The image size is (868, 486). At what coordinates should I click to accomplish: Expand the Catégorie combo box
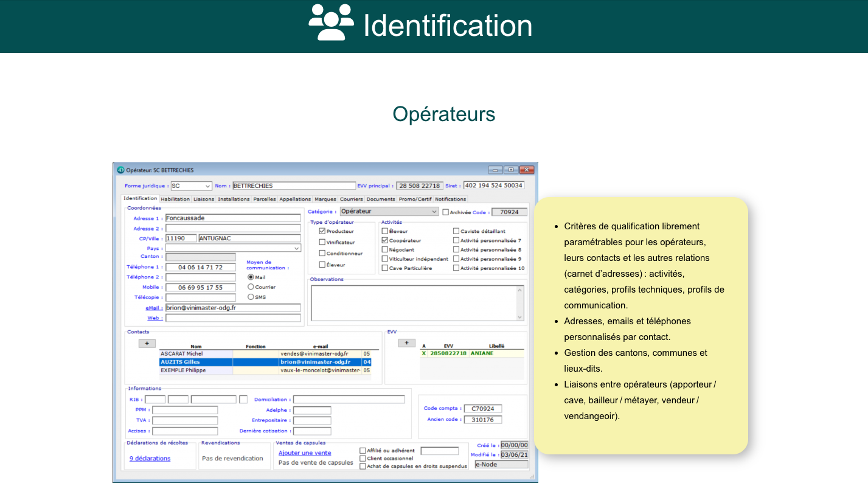point(434,212)
